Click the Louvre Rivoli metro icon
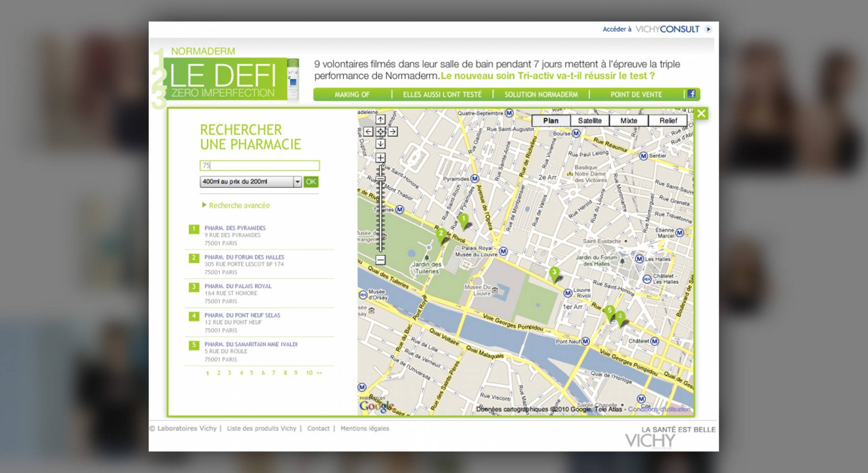 tap(568, 293)
